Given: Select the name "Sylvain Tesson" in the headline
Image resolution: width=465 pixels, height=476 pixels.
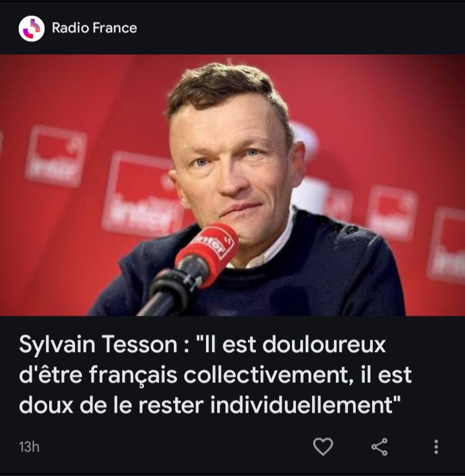Looking at the screenshot, I should (x=98, y=345).
